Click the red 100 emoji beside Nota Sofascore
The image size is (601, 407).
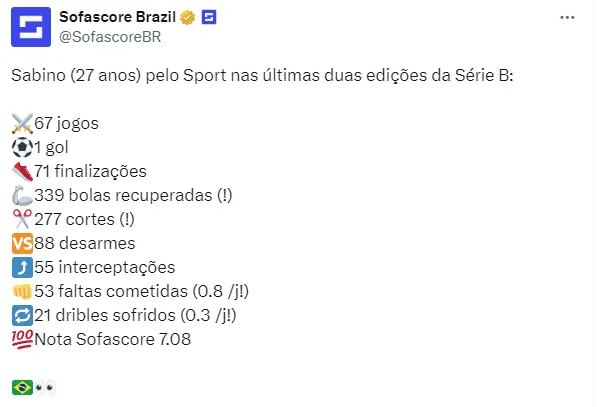[x=22, y=339]
